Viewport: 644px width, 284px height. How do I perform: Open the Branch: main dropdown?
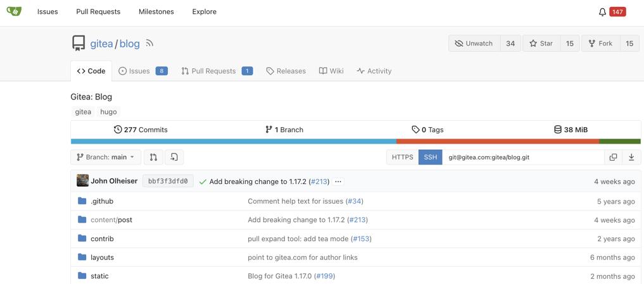click(106, 157)
